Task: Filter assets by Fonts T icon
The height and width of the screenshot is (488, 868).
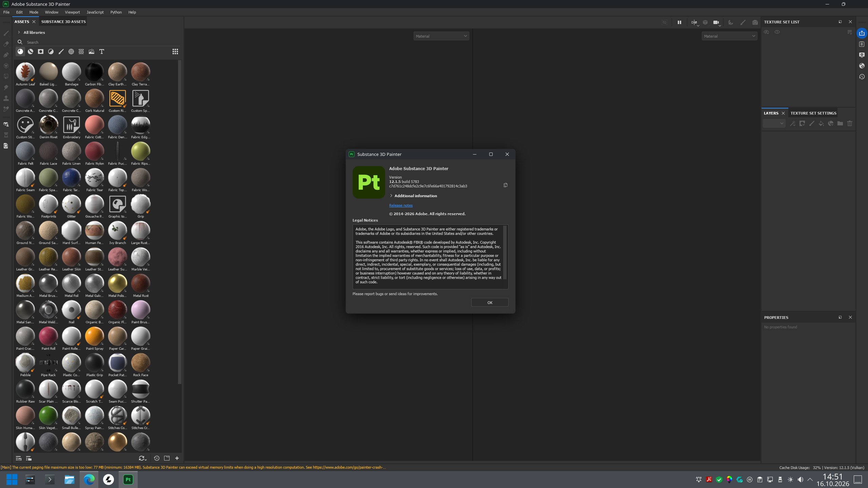Action: click(x=102, y=52)
